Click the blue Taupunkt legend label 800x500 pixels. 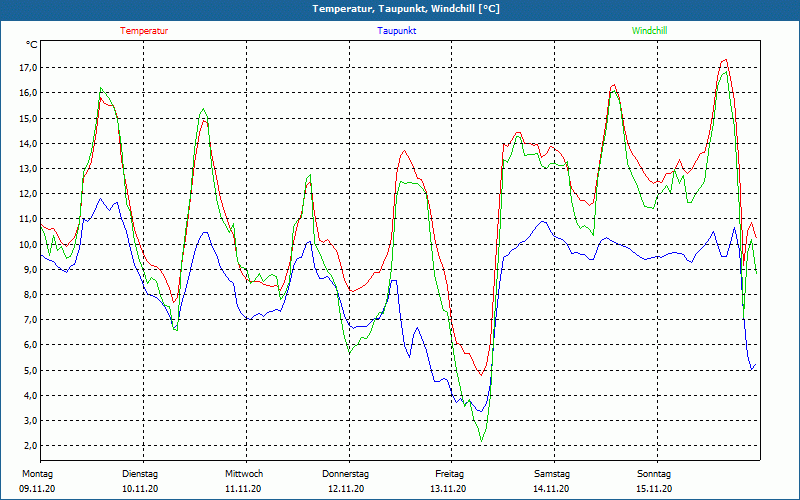[397, 31]
